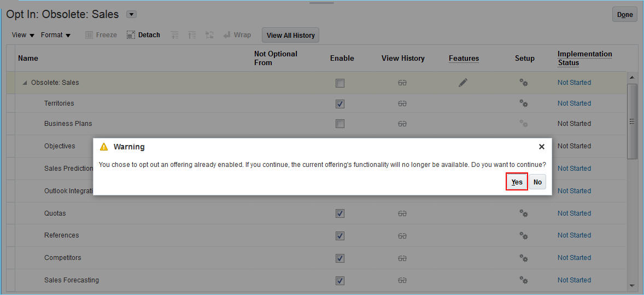This screenshot has width=644, height=295.
Task: Close the Warning dialog with the X
Action: [x=541, y=147]
